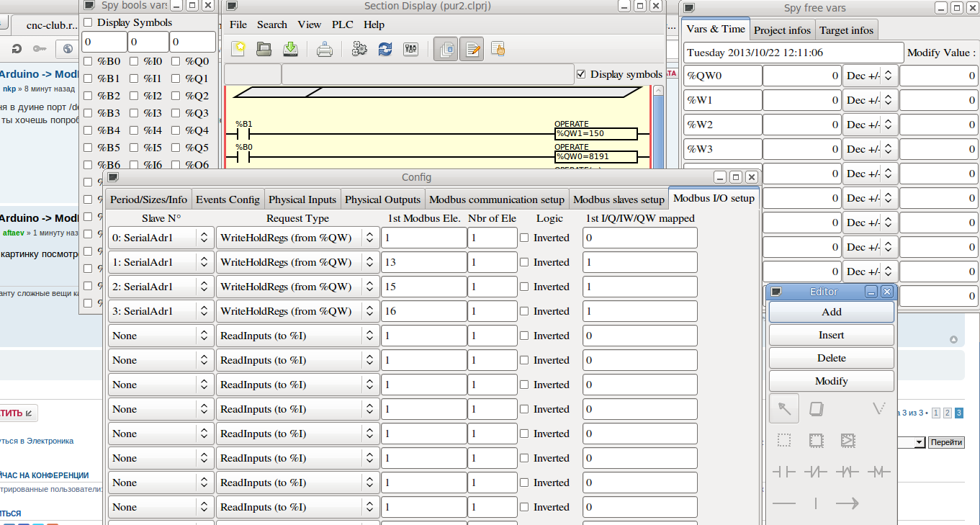
Task: Open the request type dropdown for 0: SerialAdr1
Action: coord(297,238)
